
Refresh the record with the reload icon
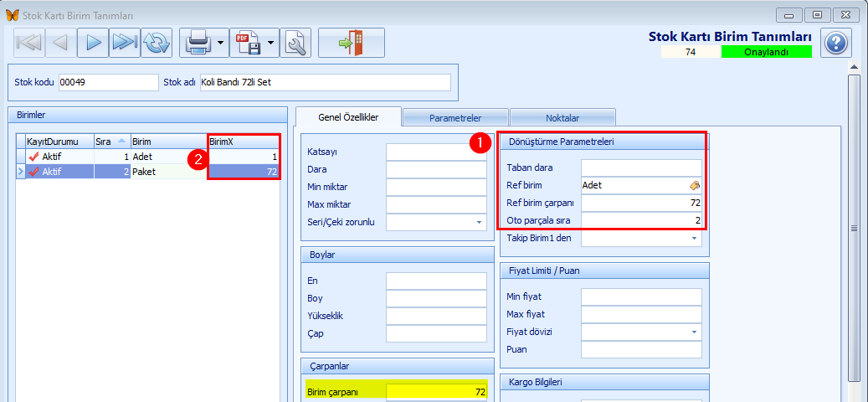tap(157, 43)
